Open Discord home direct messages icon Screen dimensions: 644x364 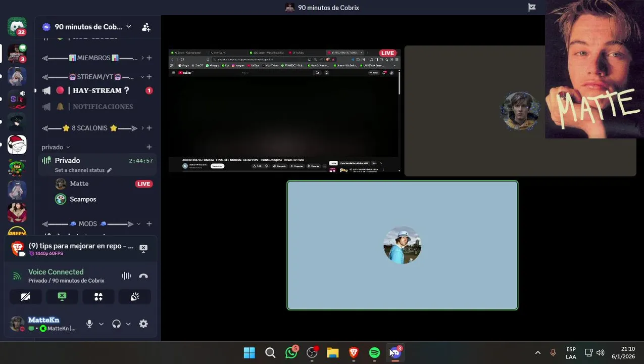[17, 26]
